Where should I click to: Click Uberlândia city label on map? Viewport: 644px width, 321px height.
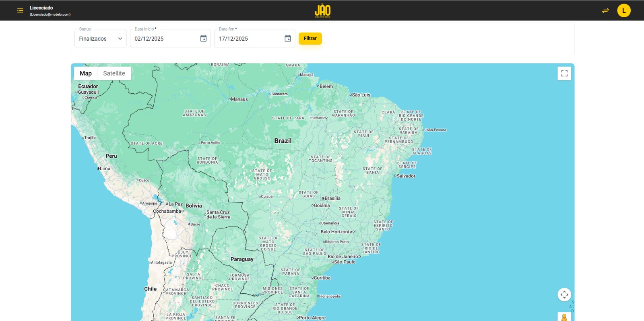tap(330, 223)
